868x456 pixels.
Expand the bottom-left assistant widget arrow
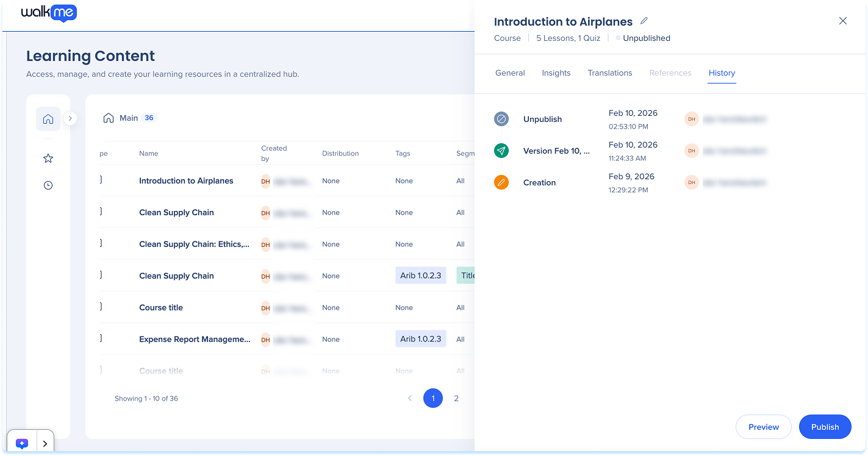45,444
